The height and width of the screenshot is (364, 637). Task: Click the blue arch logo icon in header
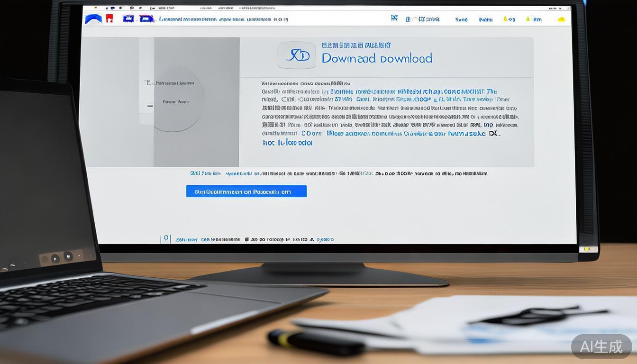point(93,18)
